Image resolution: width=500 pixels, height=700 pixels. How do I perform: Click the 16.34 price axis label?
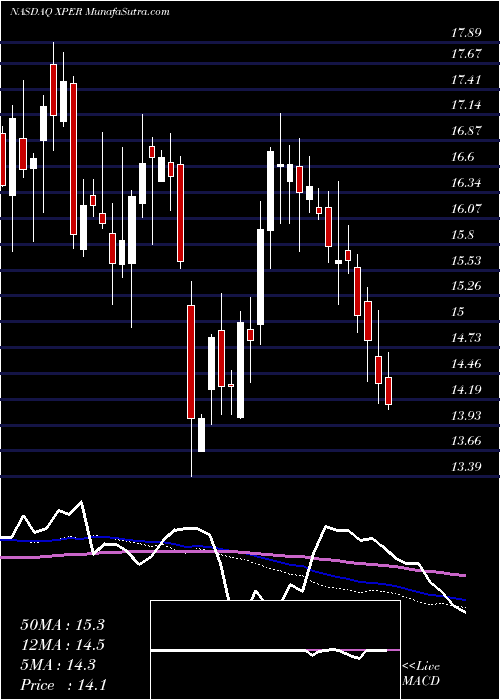466,183
